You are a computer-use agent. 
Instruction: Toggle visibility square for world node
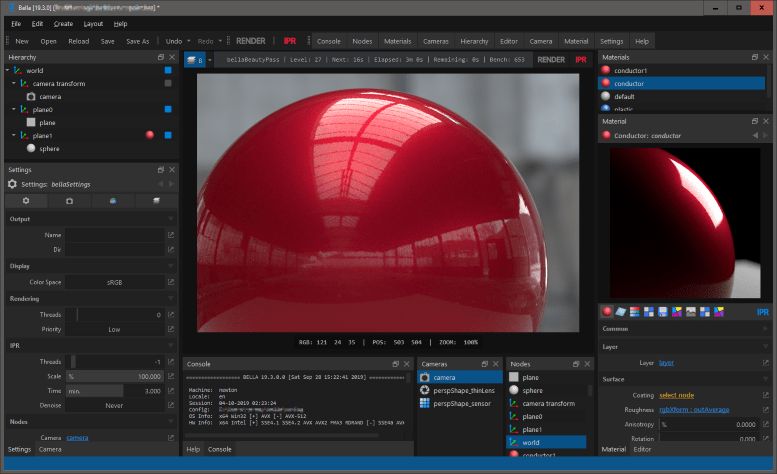coord(168,71)
